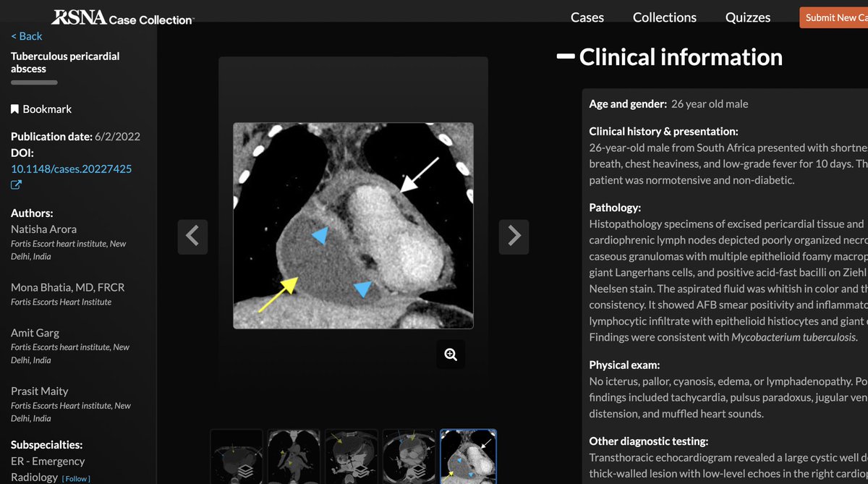The height and width of the screenshot is (484, 868).
Task: Open the first stacked-image thumbnail
Action: tap(237, 457)
